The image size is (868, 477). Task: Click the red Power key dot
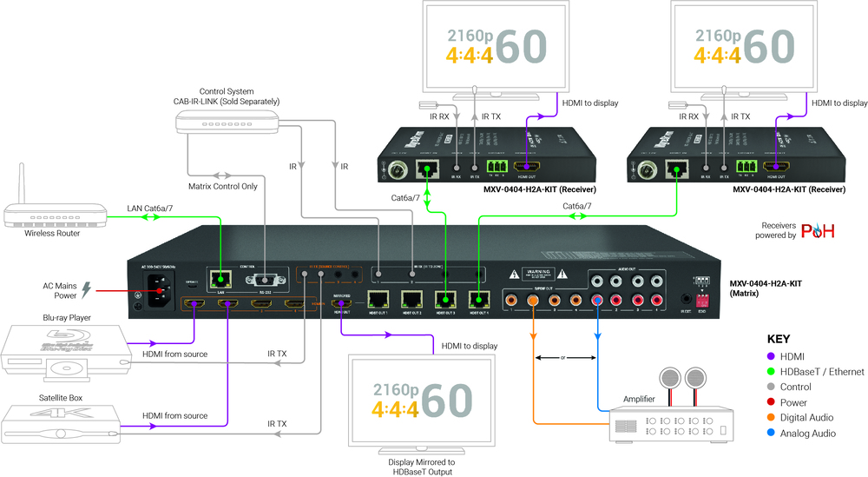point(771,402)
